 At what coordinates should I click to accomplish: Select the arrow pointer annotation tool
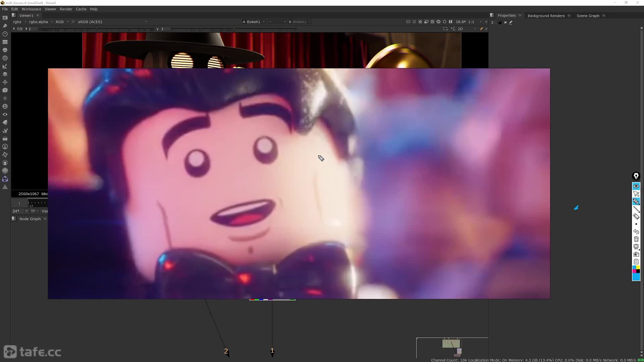[x=636, y=194]
